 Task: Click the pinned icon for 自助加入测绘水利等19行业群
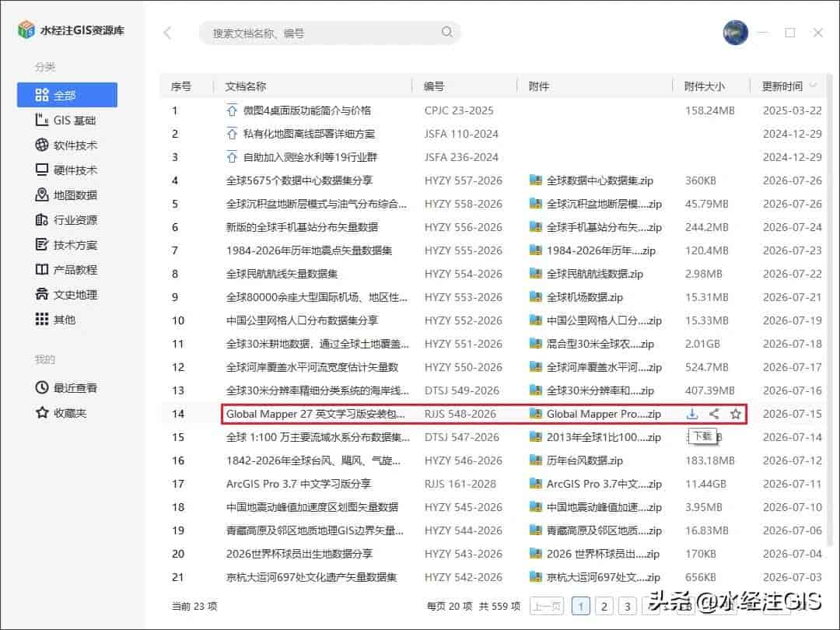pos(232,157)
